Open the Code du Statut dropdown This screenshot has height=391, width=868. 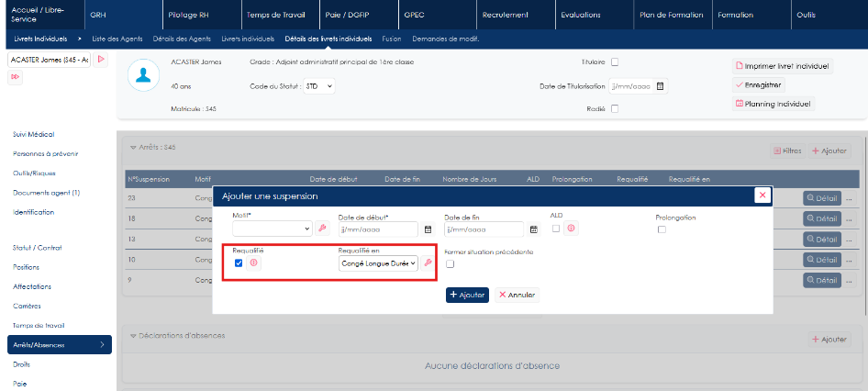pyautogui.click(x=319, y=86)
